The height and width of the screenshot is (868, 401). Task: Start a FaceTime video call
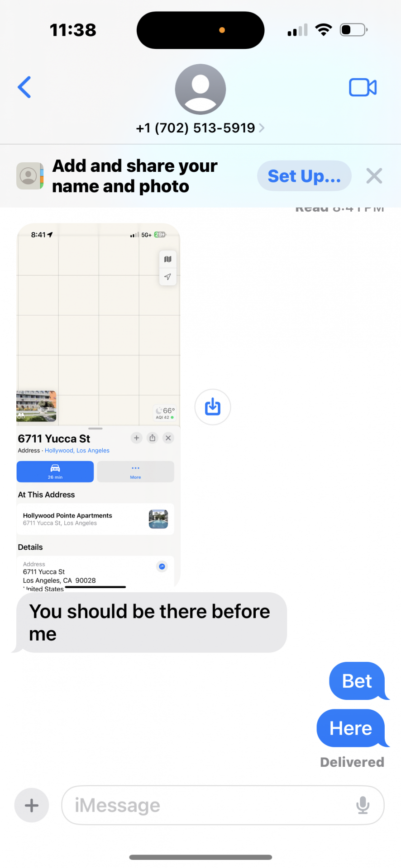(x=363, y=87)
